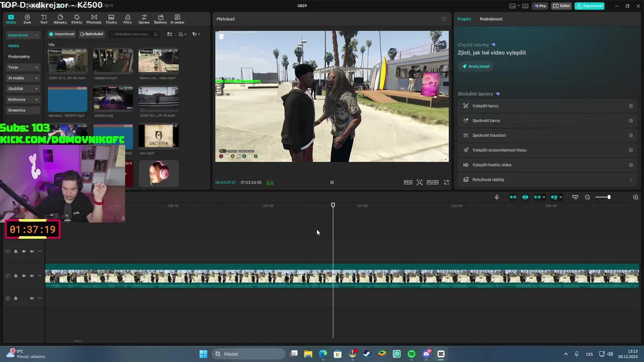Hide the main video track with eye icon

[x=24, y=276]
